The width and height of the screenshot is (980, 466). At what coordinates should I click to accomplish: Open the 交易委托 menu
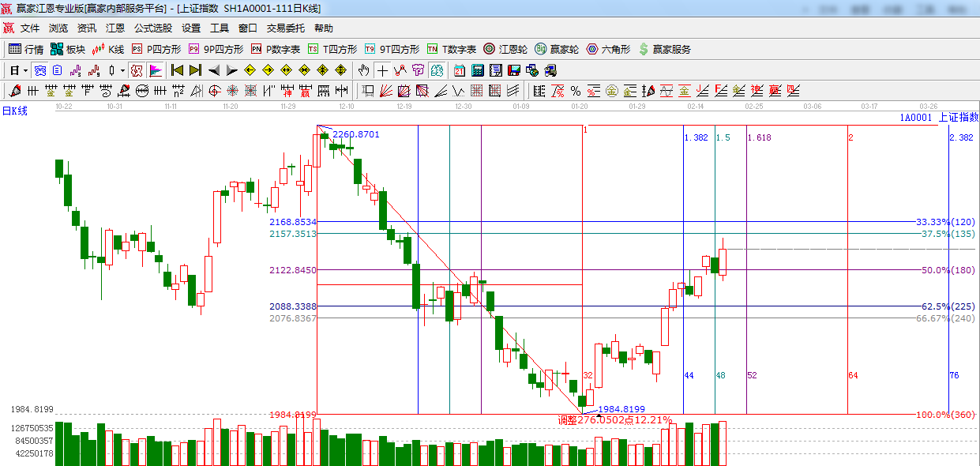click(x=285, y=28)
